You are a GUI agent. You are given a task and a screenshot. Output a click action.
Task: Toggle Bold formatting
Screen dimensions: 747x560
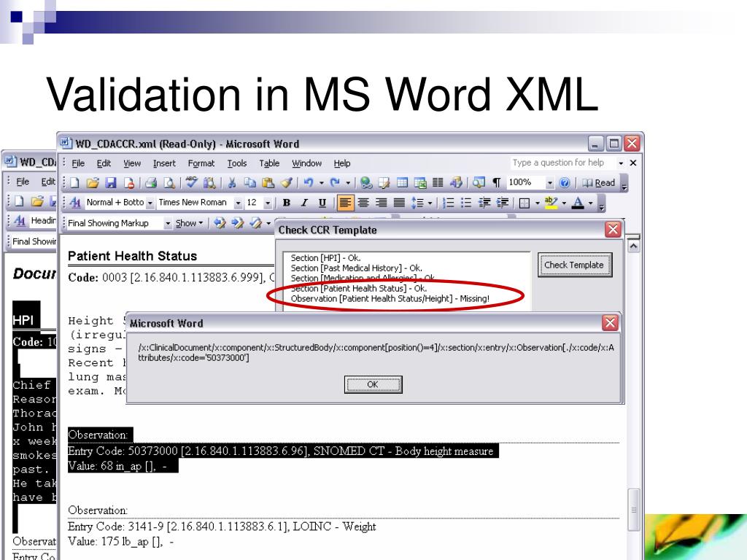pos(286,203)
